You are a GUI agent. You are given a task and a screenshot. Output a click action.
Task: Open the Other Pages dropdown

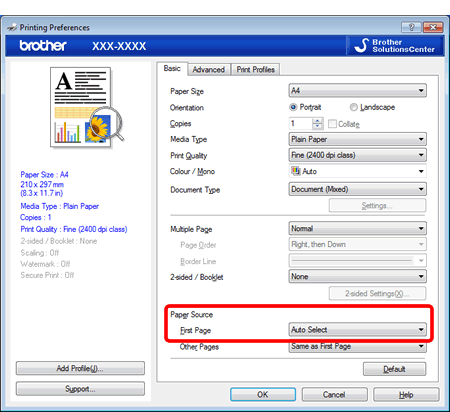coord(357,346)
